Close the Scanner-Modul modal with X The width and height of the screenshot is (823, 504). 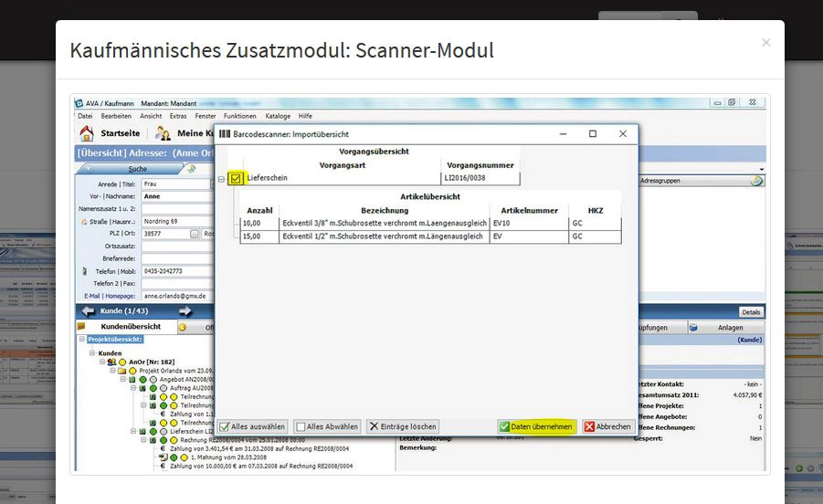(765, 42)
